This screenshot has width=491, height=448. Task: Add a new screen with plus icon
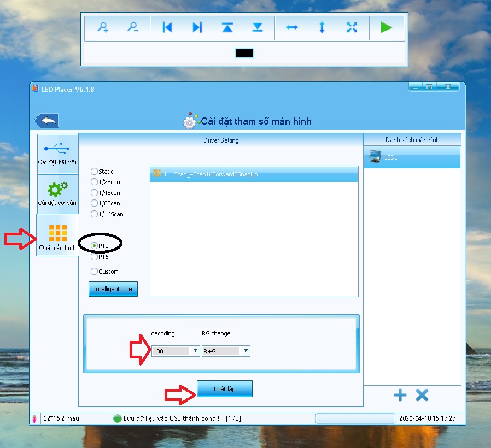point(400,395)
